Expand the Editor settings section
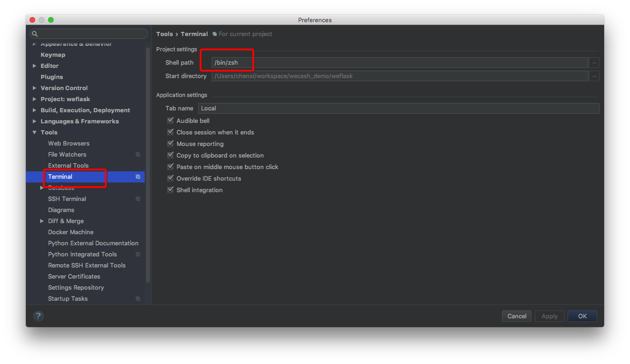Viewport: 630px width, 364px height. click(35, 66)
